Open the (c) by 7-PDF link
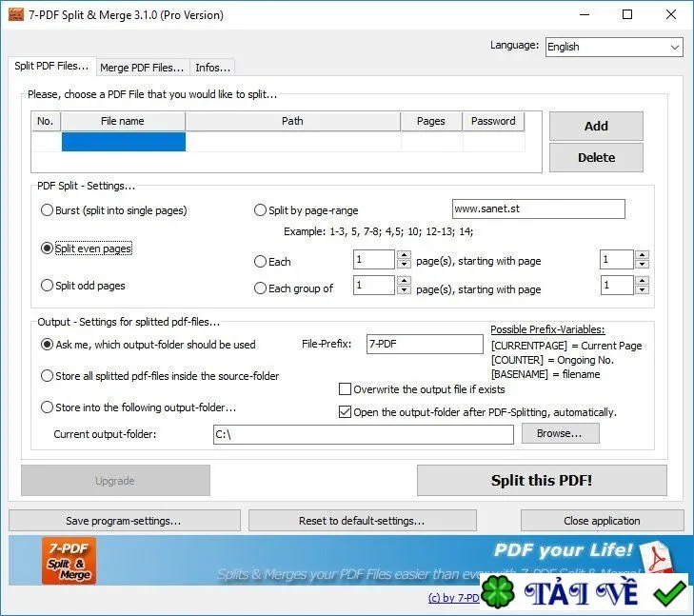Image resolution: width=694 pixels, height=616 pixels. [454, 598]
